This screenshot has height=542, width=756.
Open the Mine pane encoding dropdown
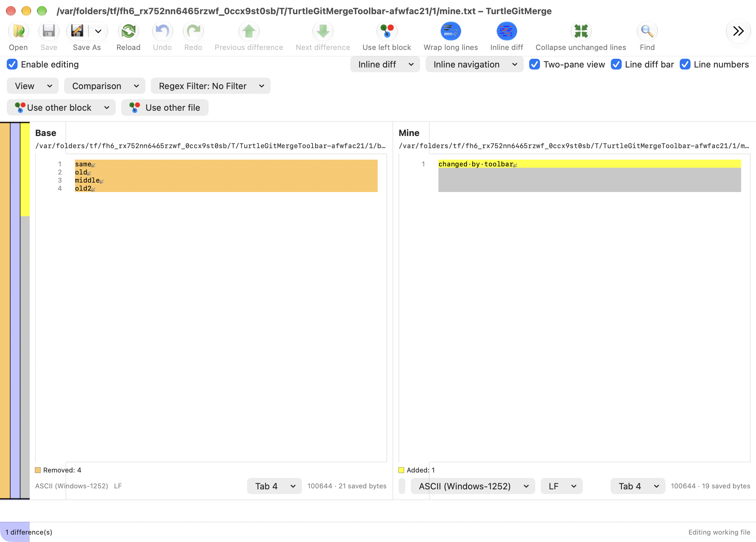coord(473,486)
